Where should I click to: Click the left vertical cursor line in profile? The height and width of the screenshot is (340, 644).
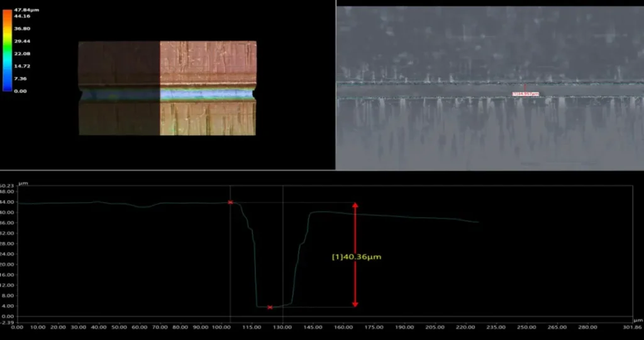pyautogui.click(x=230, y=264)
